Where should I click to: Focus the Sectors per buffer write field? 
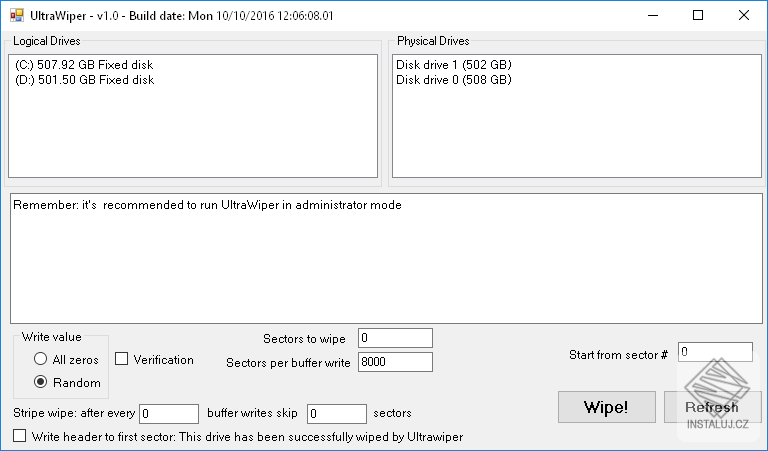point(395,362)
